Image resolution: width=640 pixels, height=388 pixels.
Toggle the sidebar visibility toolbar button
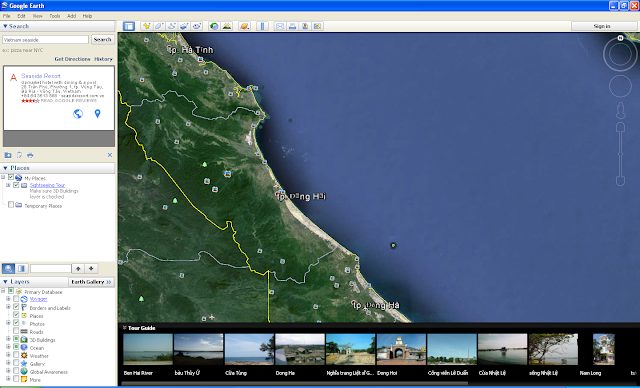click(x=129, y=26)
